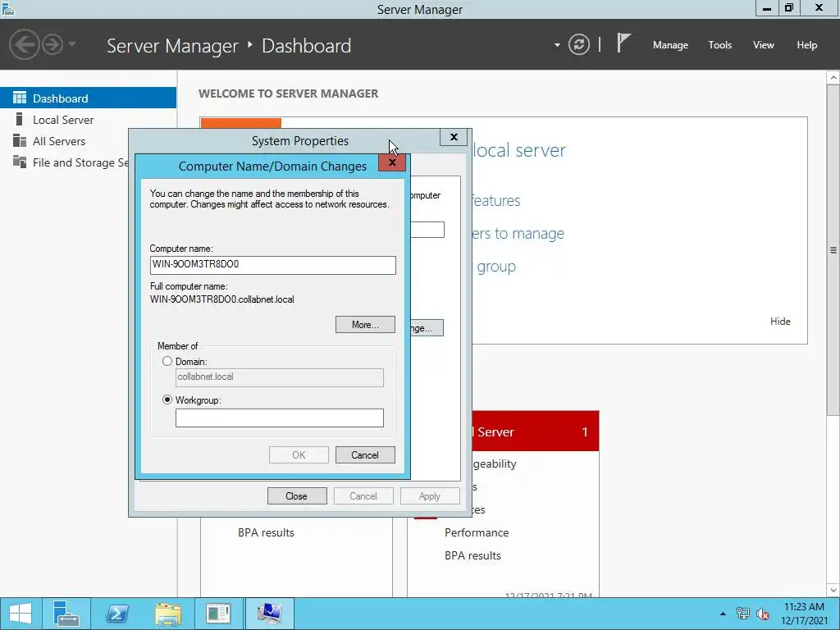840x630 pixels.
Task: Open the pinned Server Manager window taskbar icon
Action: tap(218, 614)
